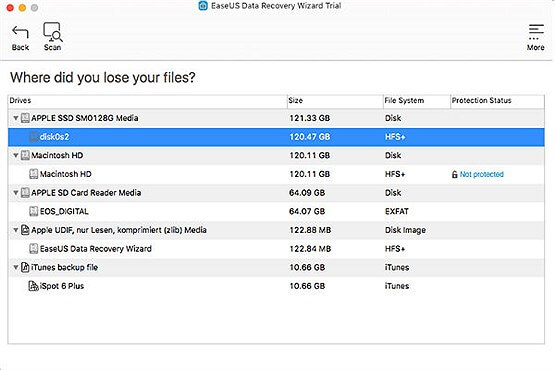Click the iSpot 6 Plus backup icon

(33, 286)
